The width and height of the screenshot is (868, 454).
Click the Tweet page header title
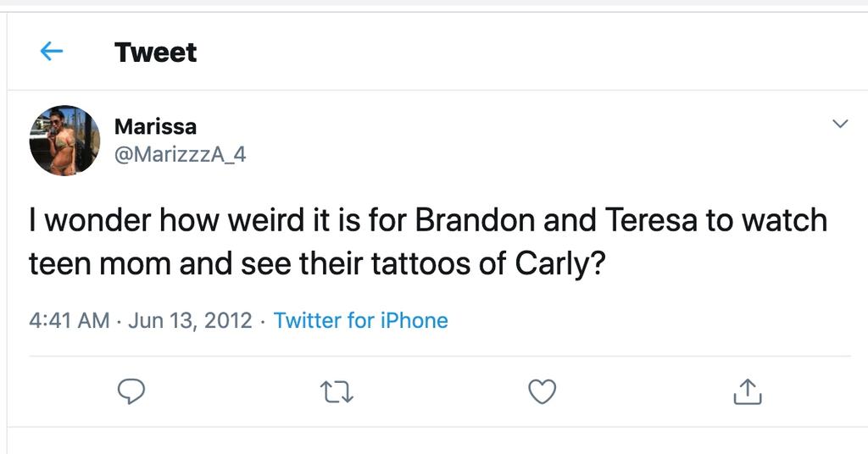click(155, 53)
